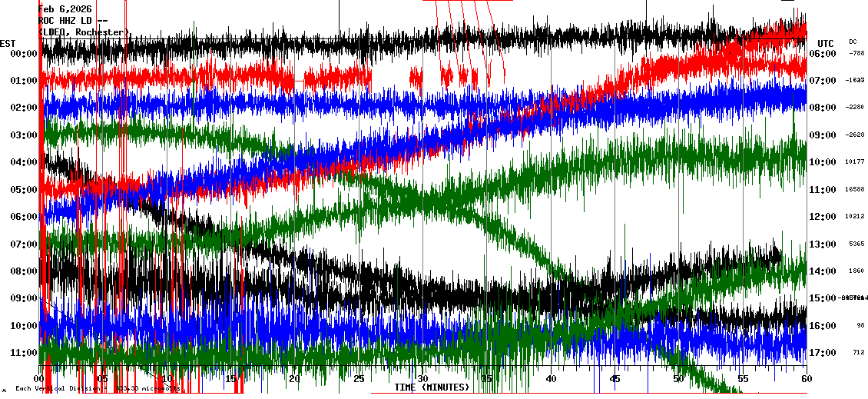This screenshot has width=868, height=399.
Task: Click the DC value -788
Action: 857,53
